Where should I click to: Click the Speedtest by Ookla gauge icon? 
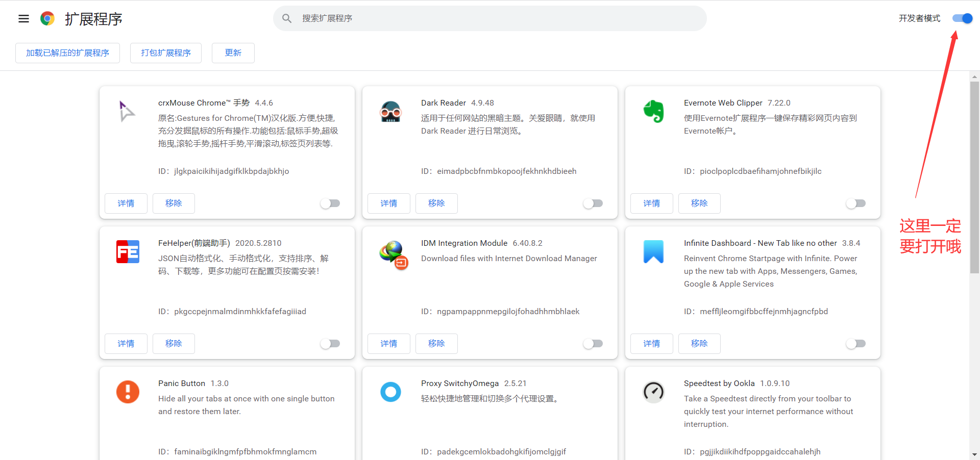tap(653, 392)
